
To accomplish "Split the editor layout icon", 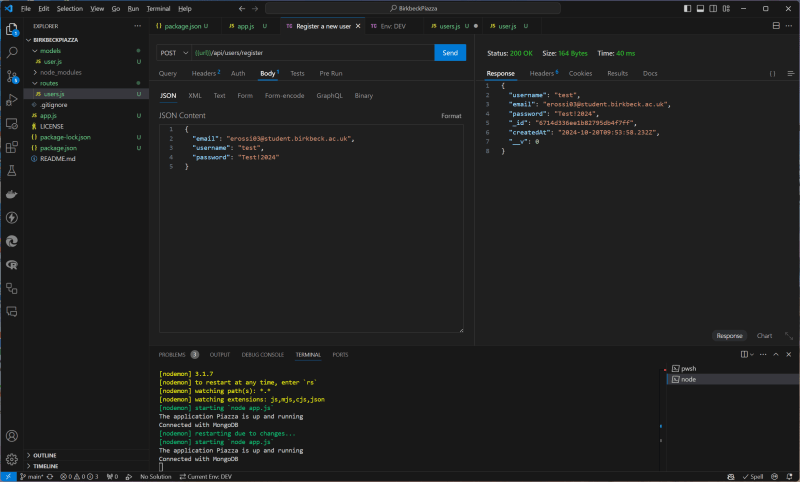I will [776, 26].
